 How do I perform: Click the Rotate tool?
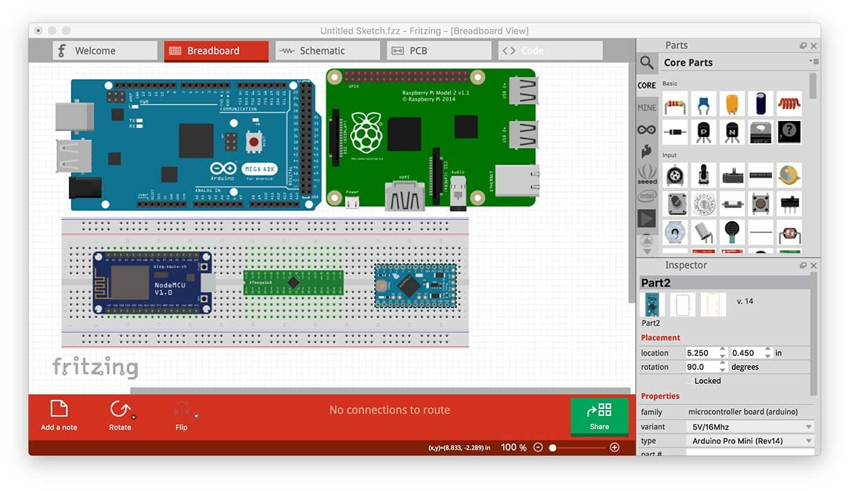(x=119, y=415)
